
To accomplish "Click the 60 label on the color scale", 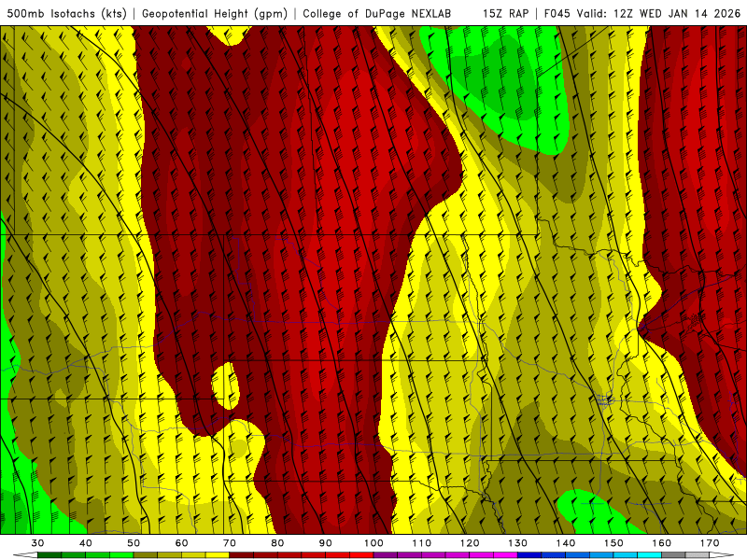I will click(x=181, y=543).
